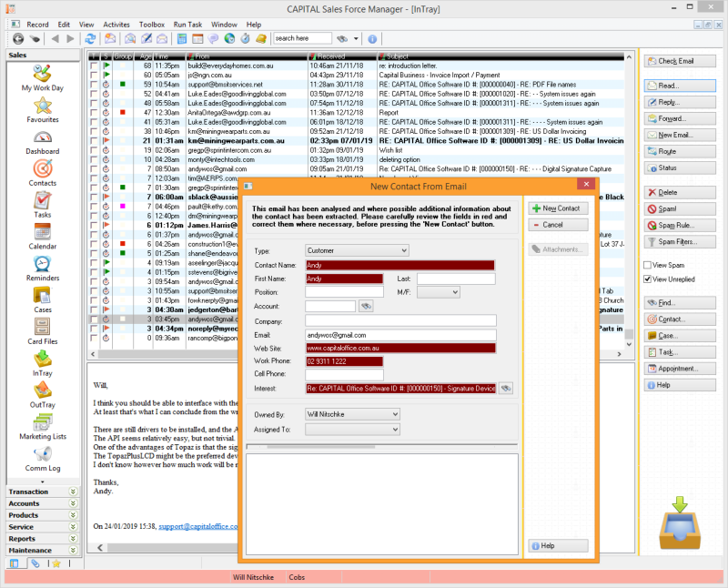Screen dimensions: 728x588
Task: Click star tab at sidebar bottom
Action: 56,563
